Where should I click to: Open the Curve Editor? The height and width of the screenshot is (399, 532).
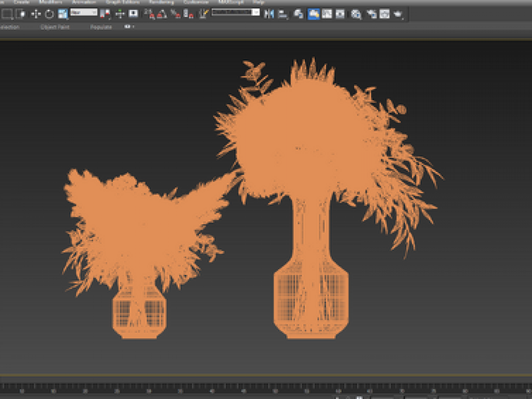(327, 14)
